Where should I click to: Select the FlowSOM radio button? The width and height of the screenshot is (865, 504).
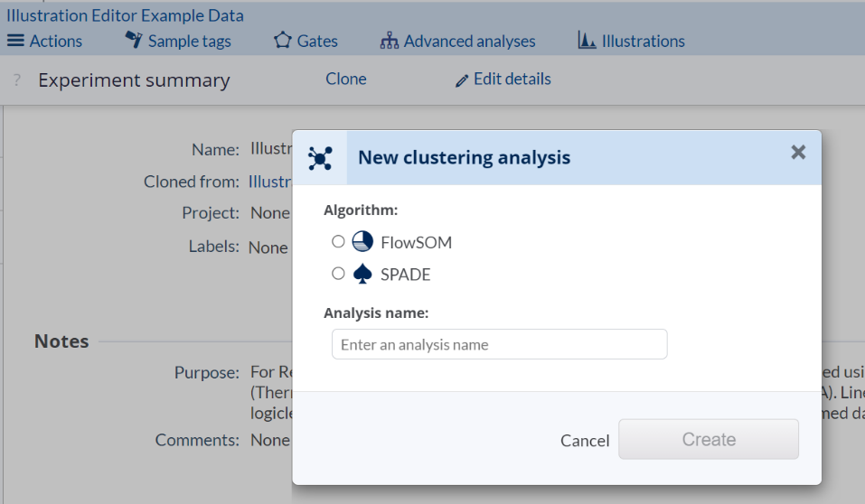pos(338,242)
